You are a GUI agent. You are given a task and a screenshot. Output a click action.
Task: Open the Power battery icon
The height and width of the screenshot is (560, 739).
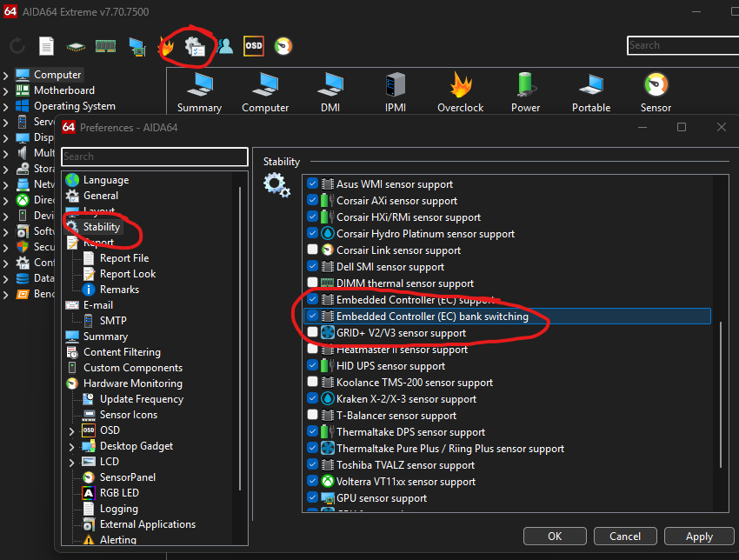click(525, 93)
